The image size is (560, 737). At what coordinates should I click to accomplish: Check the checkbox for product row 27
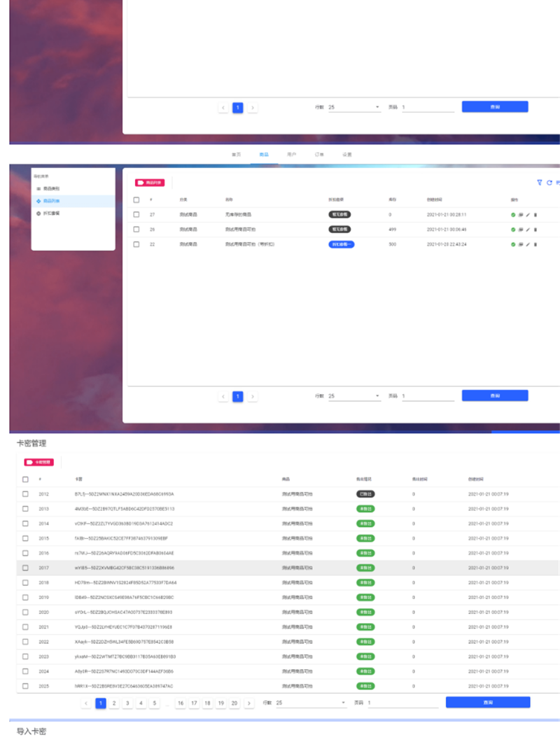[x=138, y=215]
